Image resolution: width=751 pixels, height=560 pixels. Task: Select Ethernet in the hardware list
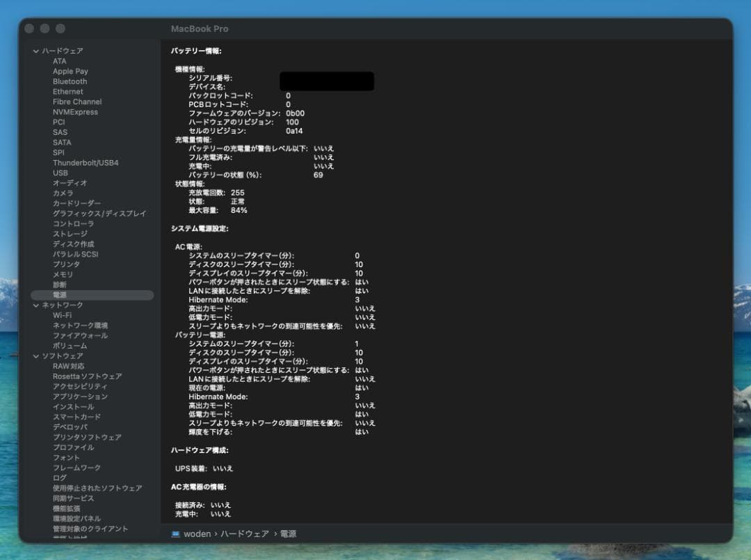click(68, 92)
